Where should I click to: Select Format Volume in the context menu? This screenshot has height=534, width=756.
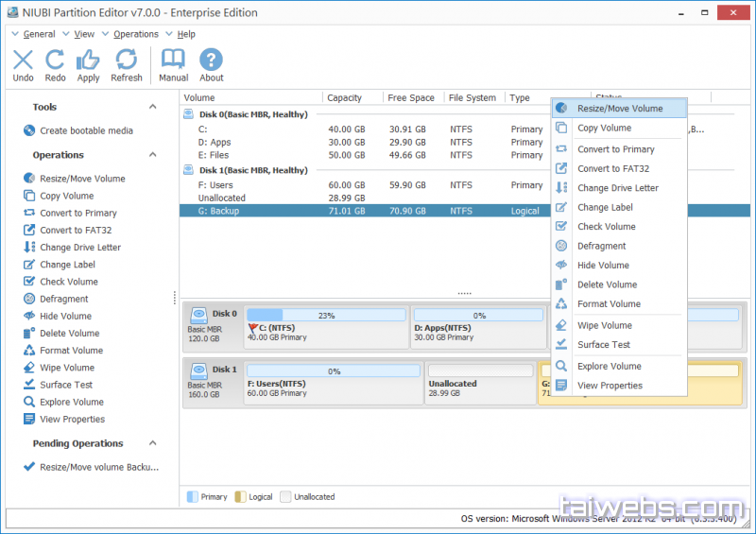[x=609, y=303]
